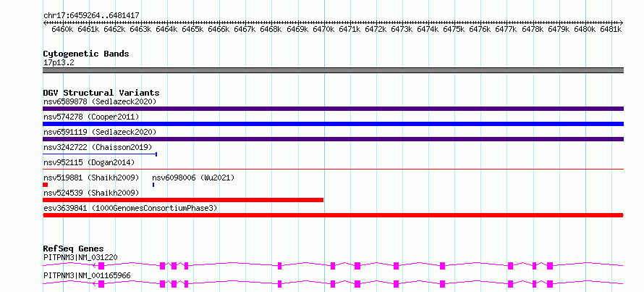Select first exon of PITPNM3|NM_031220 near the arrow
Screen dimensions: 644x292
point(101,266)
